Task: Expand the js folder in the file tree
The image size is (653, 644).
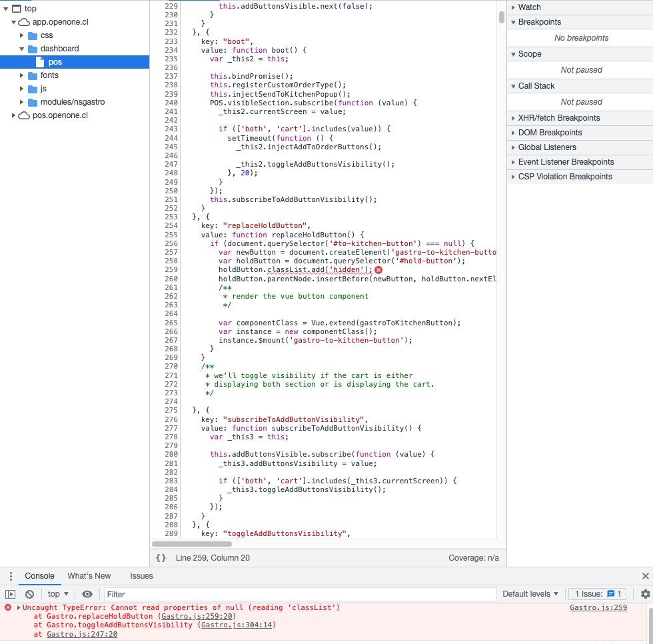Action: 21,88
